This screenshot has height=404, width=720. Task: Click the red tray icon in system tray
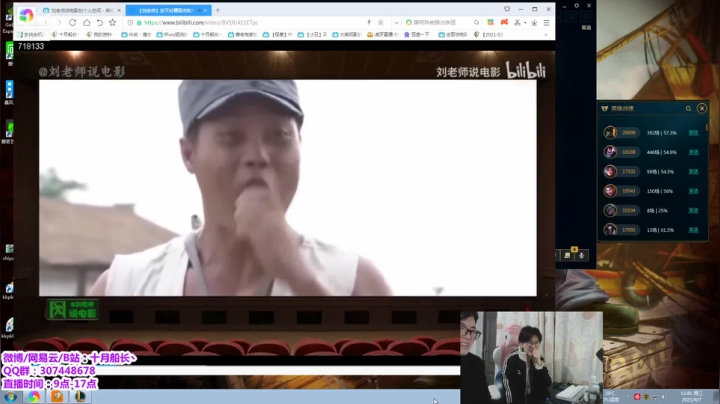pyautogui.click(x=637, y=397)
